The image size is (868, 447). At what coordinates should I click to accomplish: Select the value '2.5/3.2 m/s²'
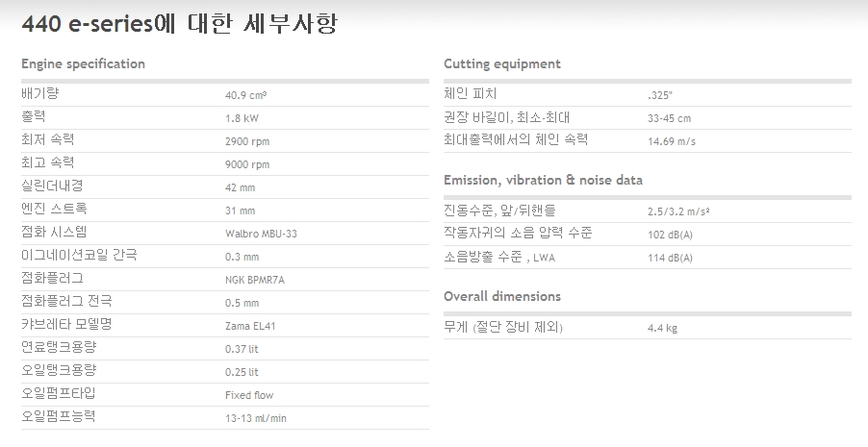click(678, 211)
